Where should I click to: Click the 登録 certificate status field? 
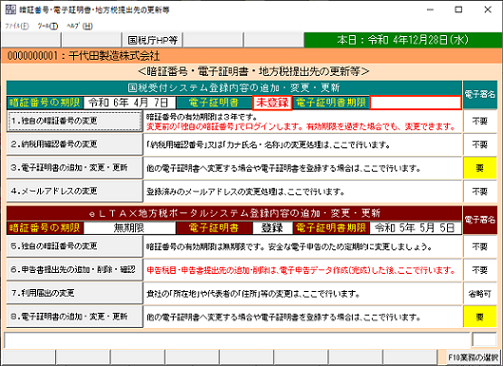[272, 228]
